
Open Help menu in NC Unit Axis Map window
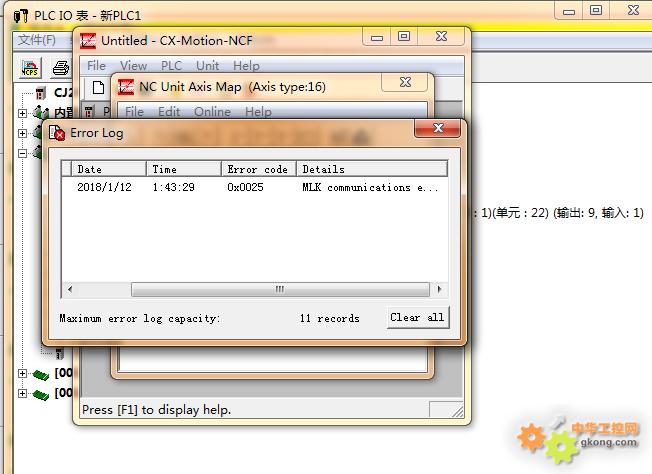[x=258, y=112]
